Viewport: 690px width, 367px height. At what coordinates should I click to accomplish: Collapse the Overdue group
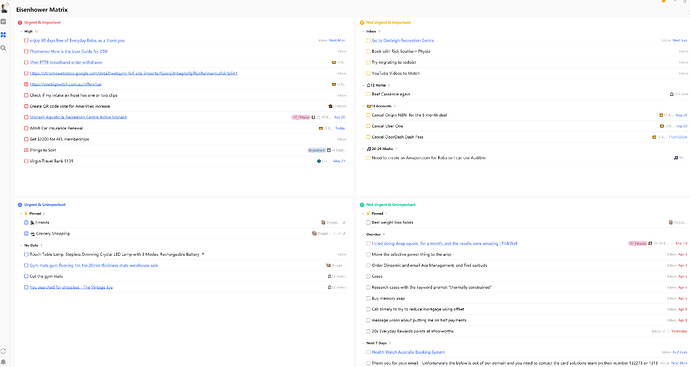tap(363, 235)
